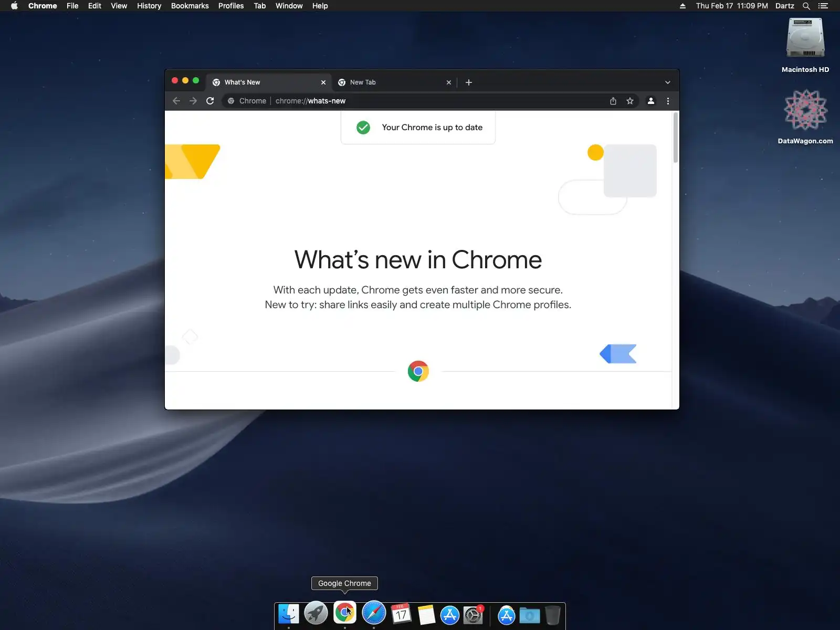Image resolution: width=840 pixels, height=630 pixels.
Task: Switch to the New Tab tab
Action: tap(395, 82)
